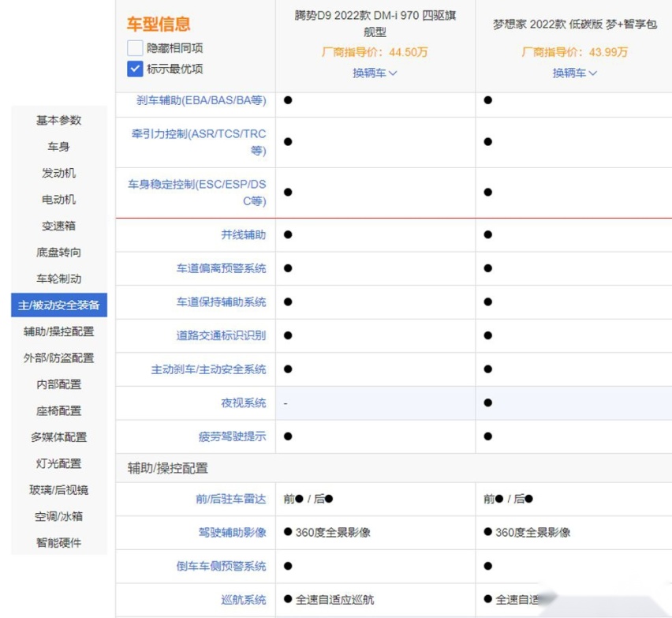Jump to 底盘转向 section
Viewport: 672px width, 618px height.
59,253
